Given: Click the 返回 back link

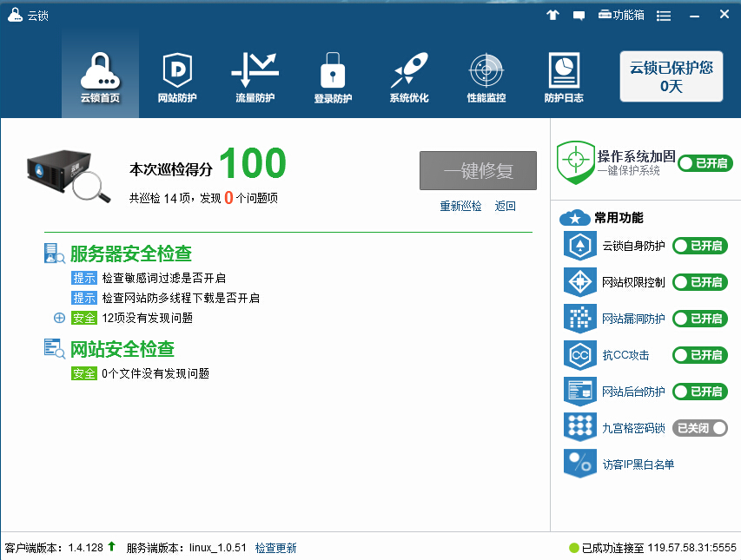Looking at the screenshot, I should point(506,207).
